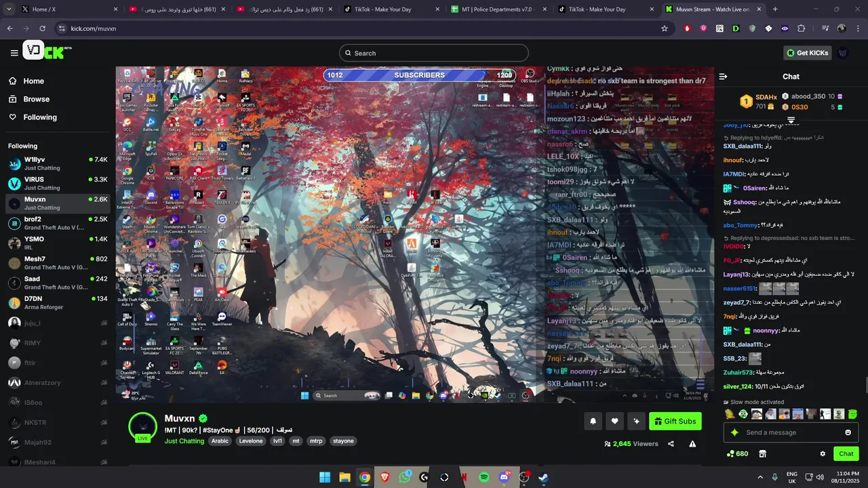The width and height of the screenshot is (868, 488).
Task: Open the browser media control icon
Action: click(x=825, y=28)
